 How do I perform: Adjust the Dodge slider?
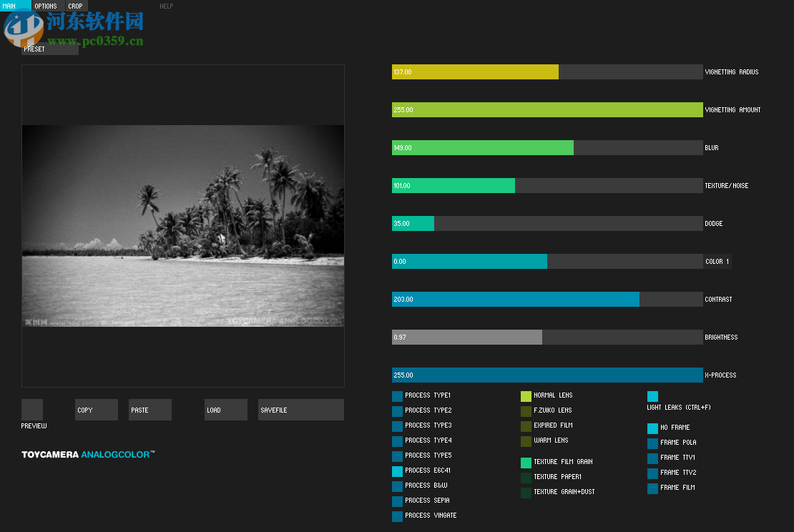click(x=547, y=223)
